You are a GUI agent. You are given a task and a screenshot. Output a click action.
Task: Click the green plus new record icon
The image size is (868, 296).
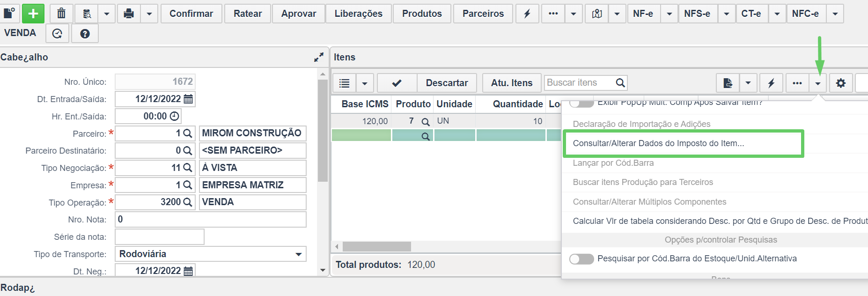33,14
